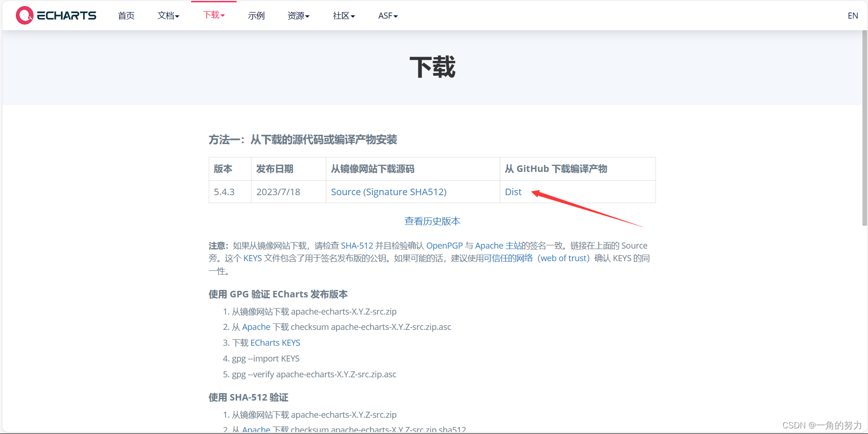Go to the 首页 menu item
868x434 pixels.
point(126,15)
